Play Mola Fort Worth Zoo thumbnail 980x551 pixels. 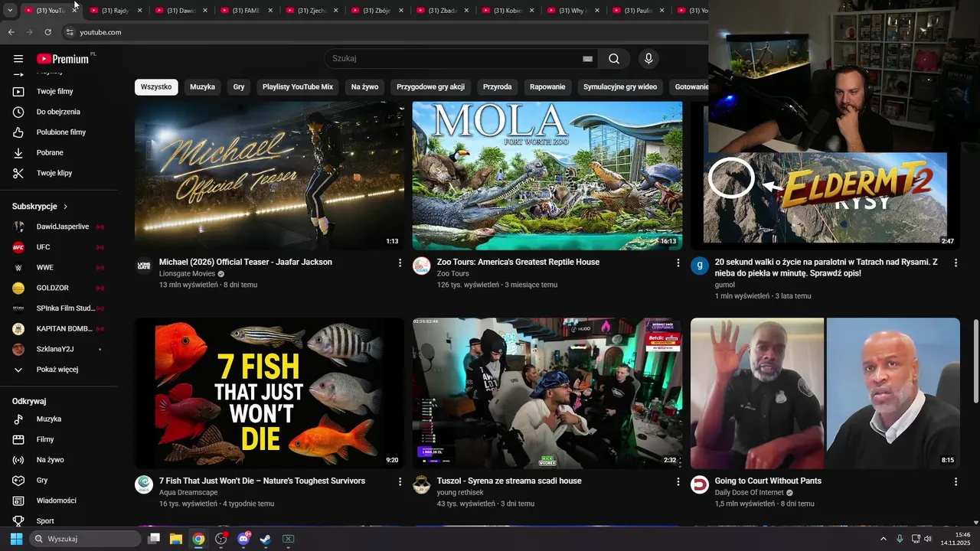click(547, 175)
